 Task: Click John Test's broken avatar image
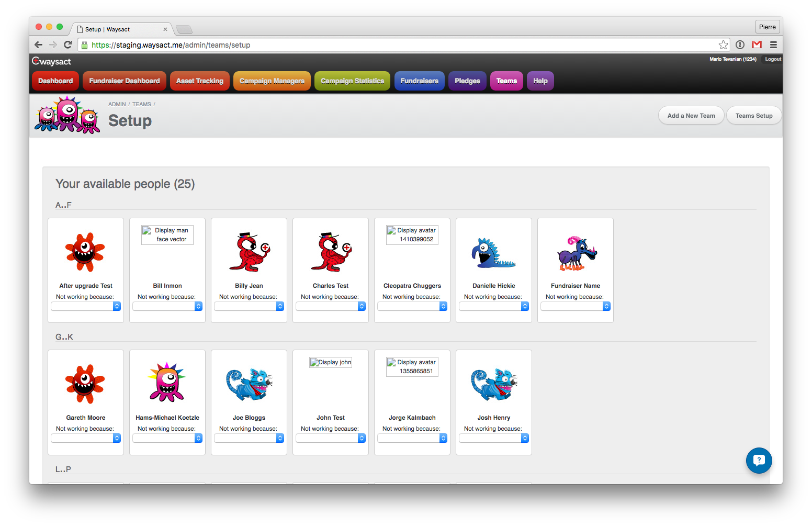click(331, 362)
